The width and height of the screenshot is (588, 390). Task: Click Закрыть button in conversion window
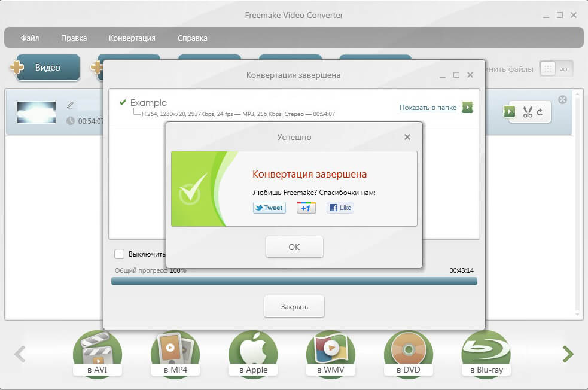(x=294, y=307)
